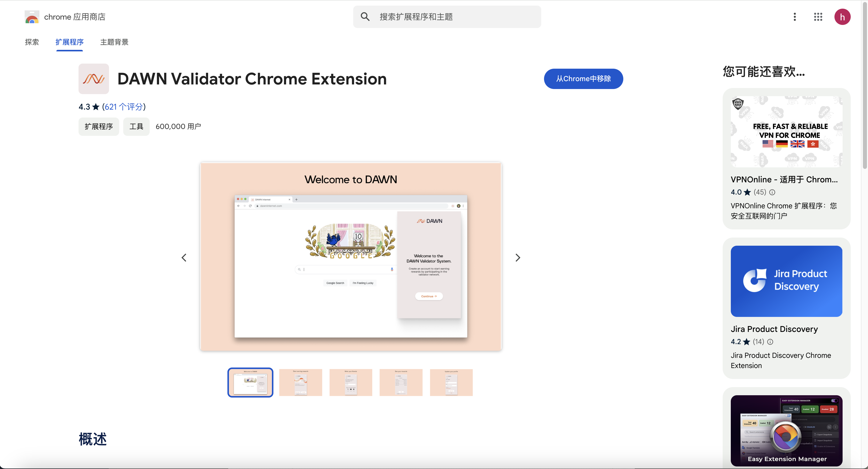Open the Jira Product Discovery title link
Screen dimensions: 868x469
(x=774, y=329)
